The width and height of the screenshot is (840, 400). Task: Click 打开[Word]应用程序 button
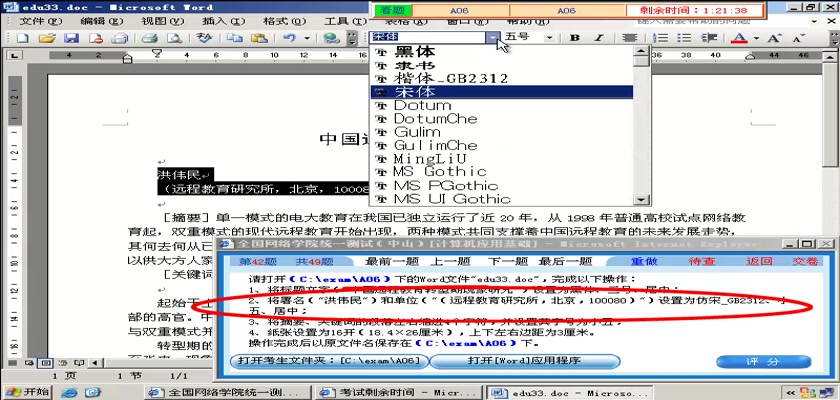(x=524, y=361)
